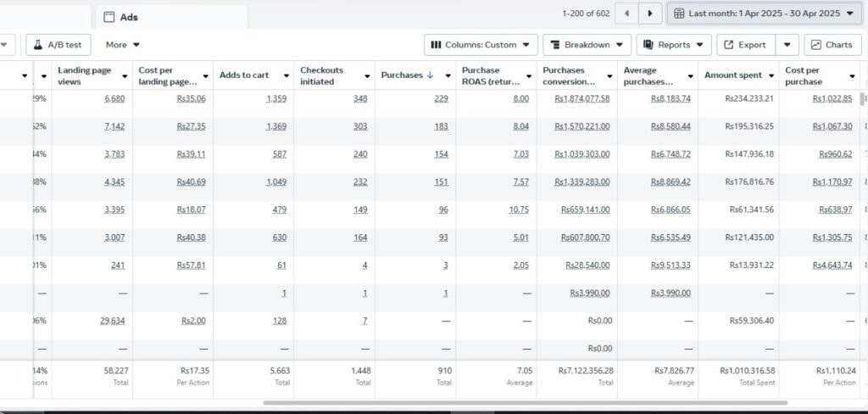The image size is (868, 414).
Task: Open the More menu
Action: pos(123,45)
